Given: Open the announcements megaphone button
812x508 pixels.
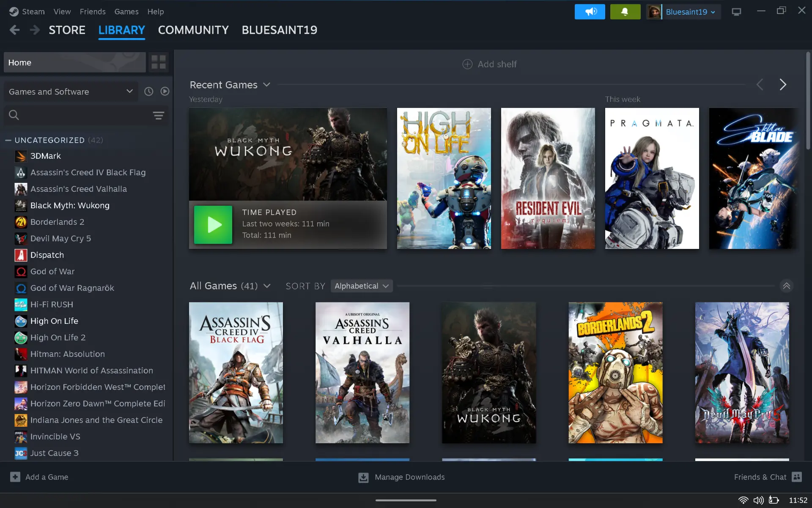Looking at the screenshot, I should point(590,12).
